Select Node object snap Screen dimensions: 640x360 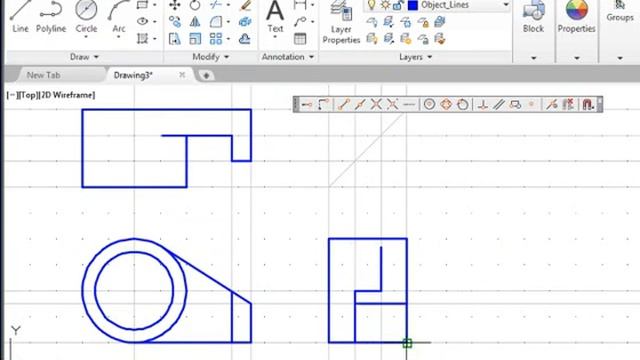pyautogui.click(x=531, y=105)
